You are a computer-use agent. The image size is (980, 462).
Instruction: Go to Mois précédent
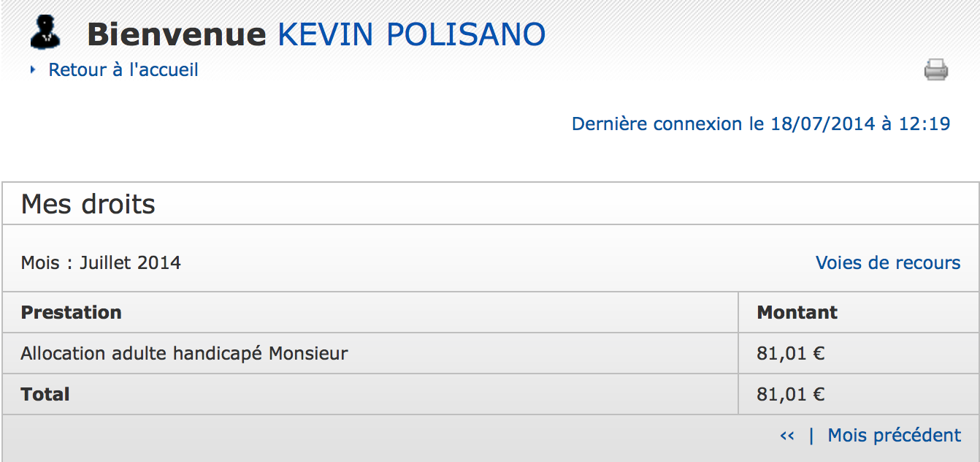[894, 435]
